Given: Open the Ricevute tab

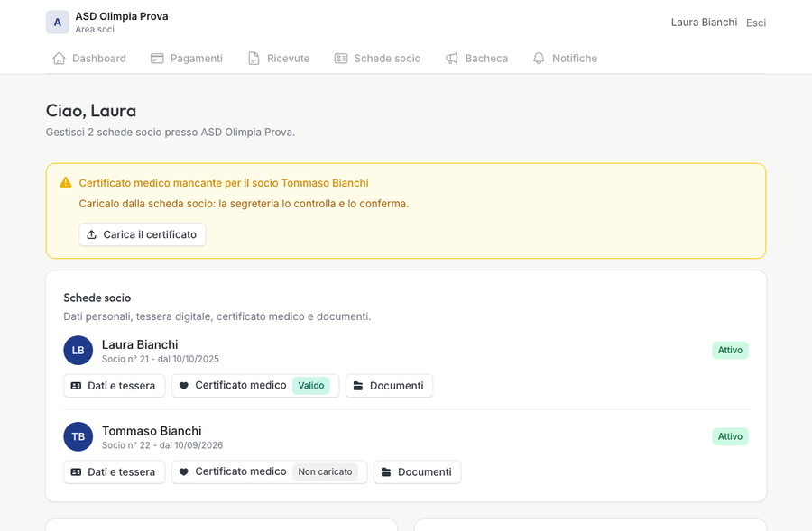Looking at the screenshot, I should tap(279, 59).
